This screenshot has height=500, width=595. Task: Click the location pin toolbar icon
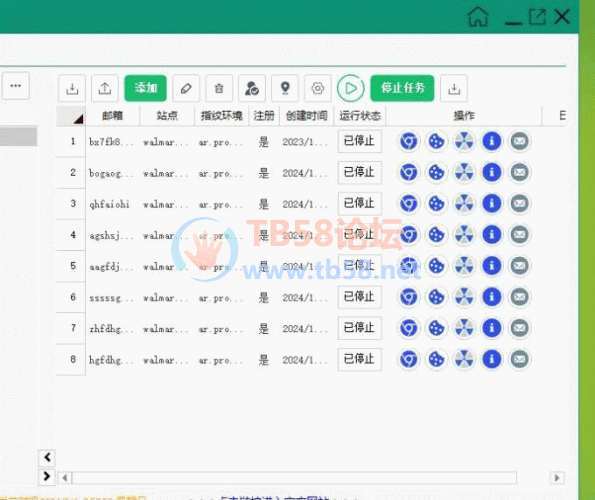[x=285, y=88]
